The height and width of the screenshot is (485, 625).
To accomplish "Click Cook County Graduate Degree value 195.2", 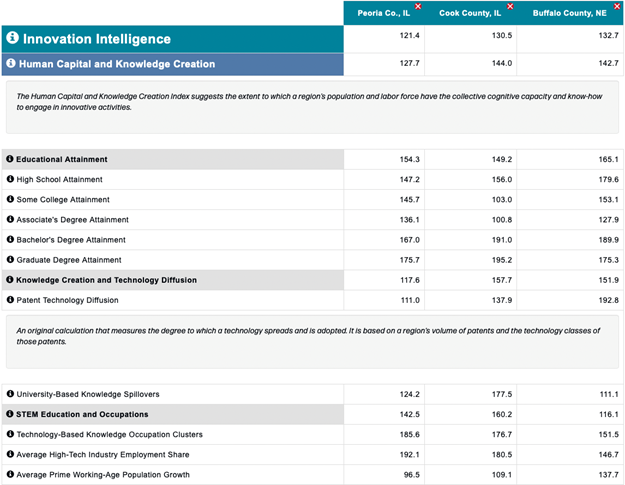I will [502, 260].
